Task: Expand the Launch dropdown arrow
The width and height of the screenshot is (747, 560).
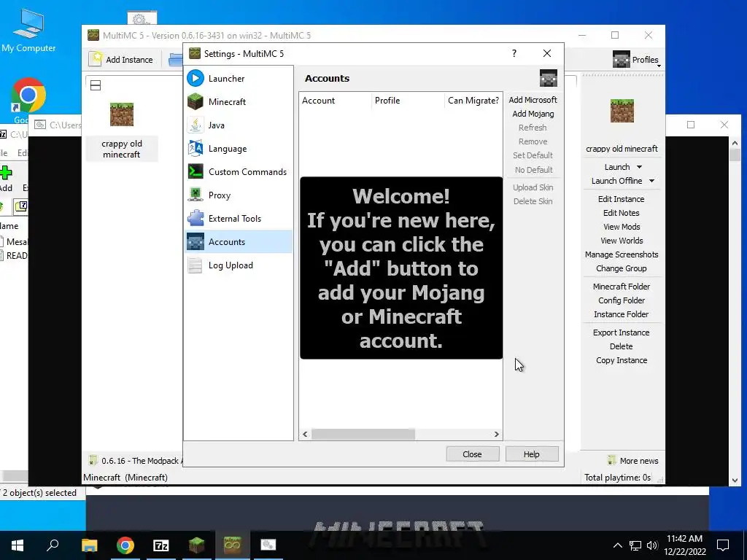Action: click(639, 167)
